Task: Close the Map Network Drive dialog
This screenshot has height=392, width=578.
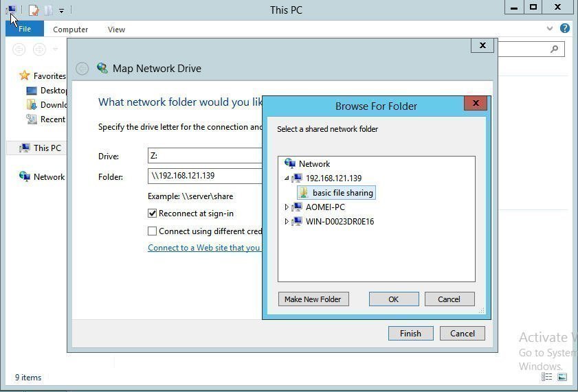Action: [482, 45]
